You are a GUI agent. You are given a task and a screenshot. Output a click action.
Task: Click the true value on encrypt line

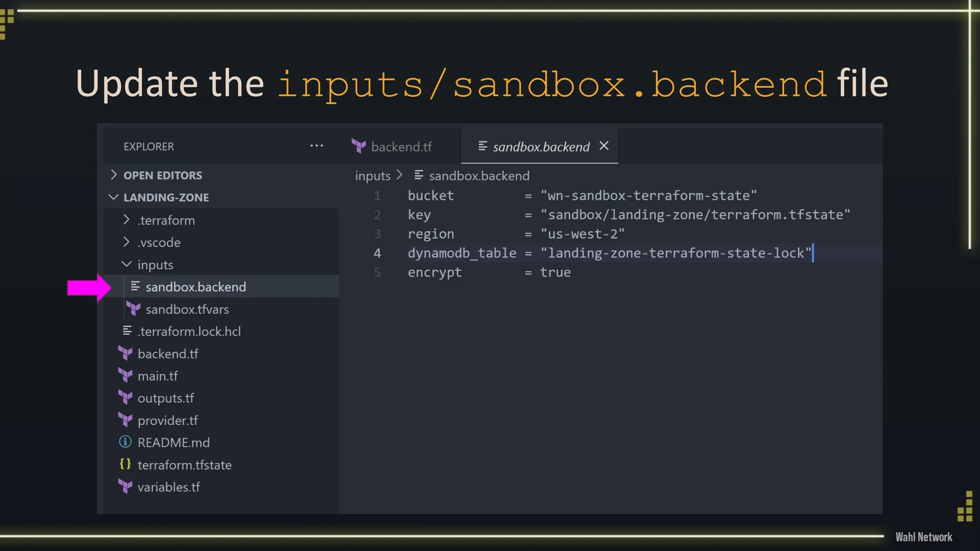pyautogui.click(x=555, y=272)
